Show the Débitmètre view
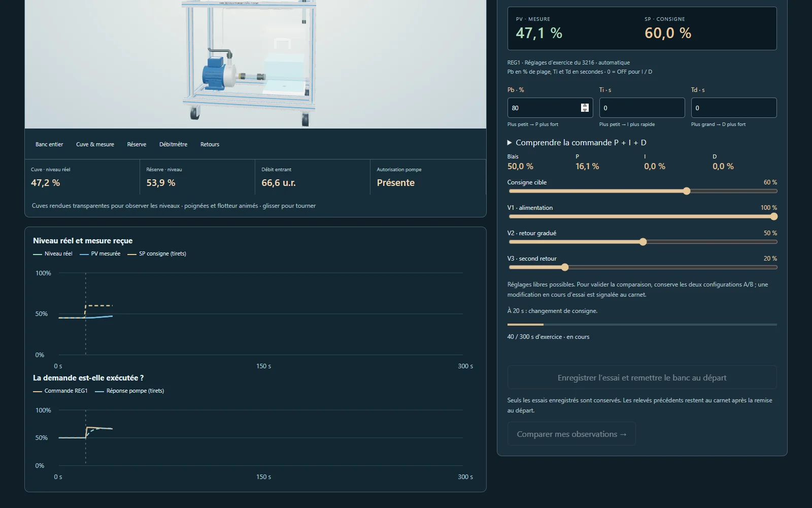This screenshot has width=812, height=508. click(x=173, y=144)
